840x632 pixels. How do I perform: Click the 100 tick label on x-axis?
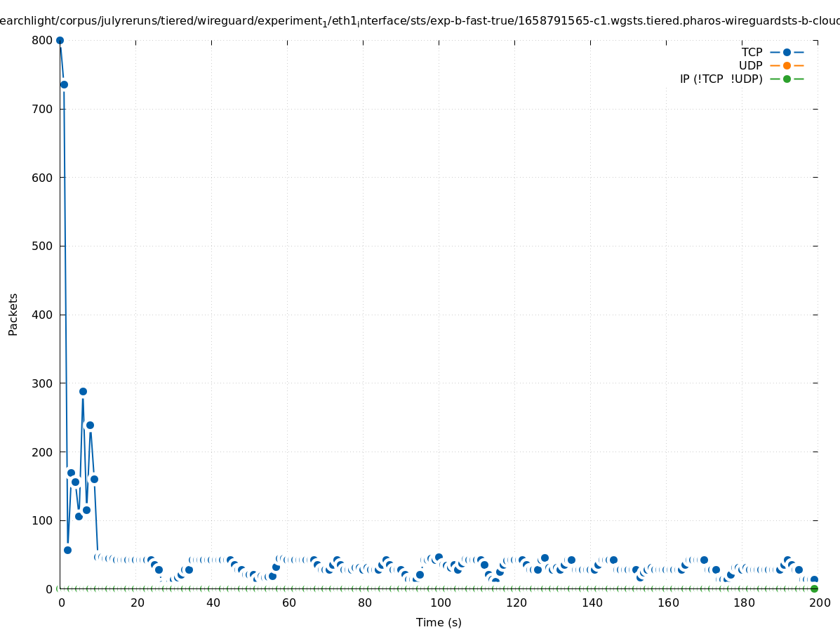pyautogui.click(x=439, y=603)
